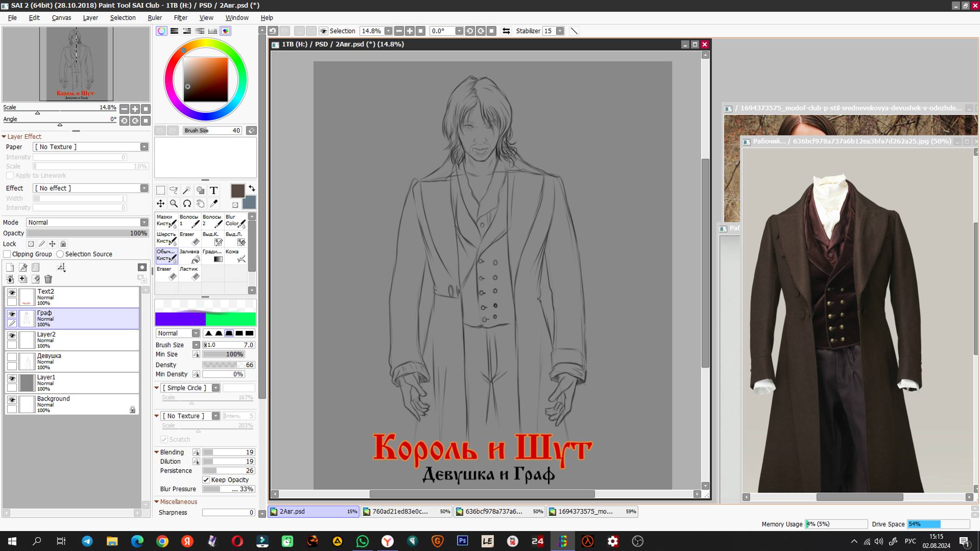Screen dimensions: 980x551
Task: Open the layer Mode dropdown
Action: coord(144,222)
